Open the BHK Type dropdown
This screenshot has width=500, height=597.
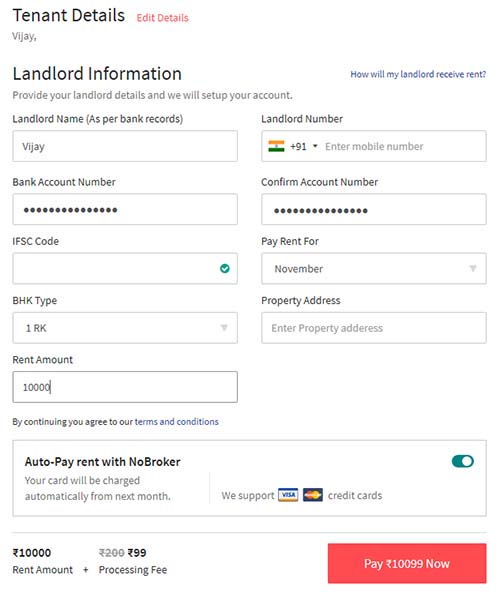[125, 328]
